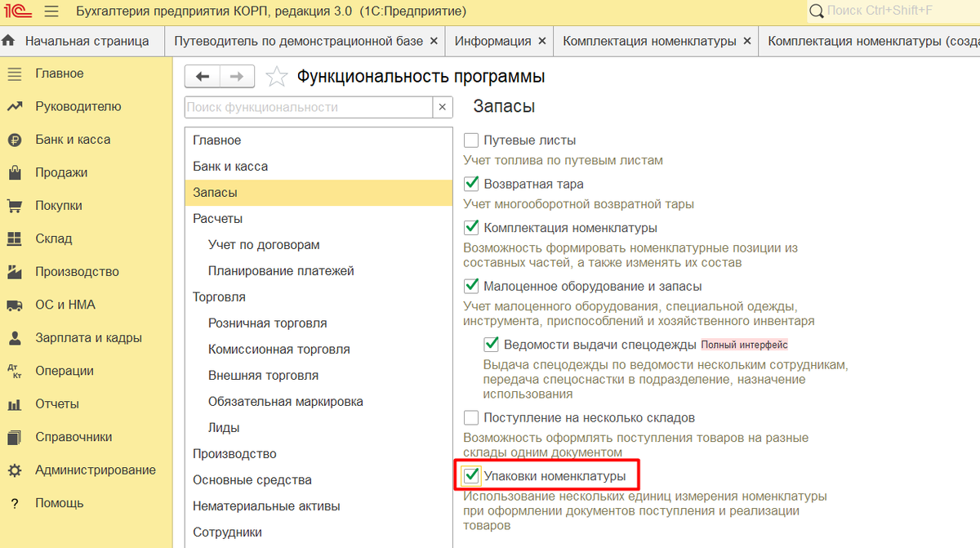The image size is (980, 548).
Task: Enable Путевые листы checkbox
Action: pyautogui.click(x=471, y=140)
